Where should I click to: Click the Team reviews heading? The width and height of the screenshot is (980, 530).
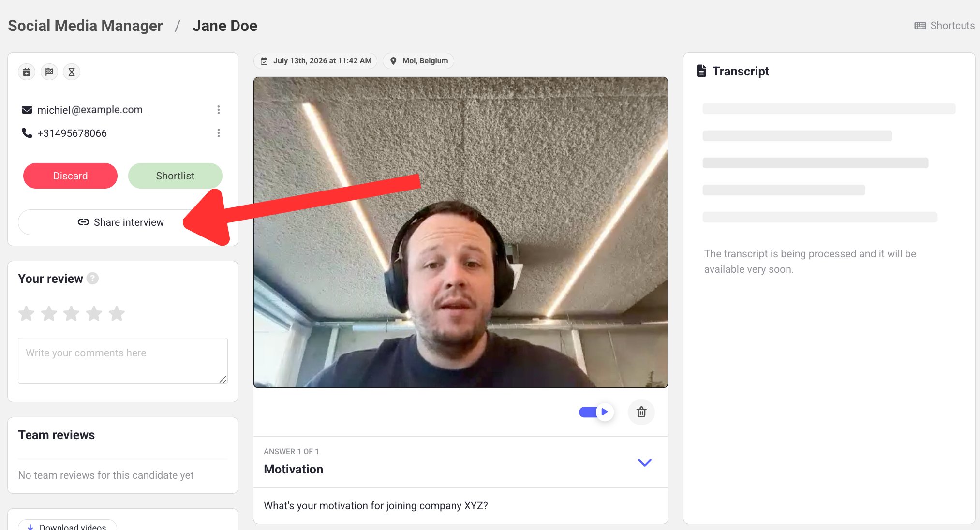pos(57,435)
